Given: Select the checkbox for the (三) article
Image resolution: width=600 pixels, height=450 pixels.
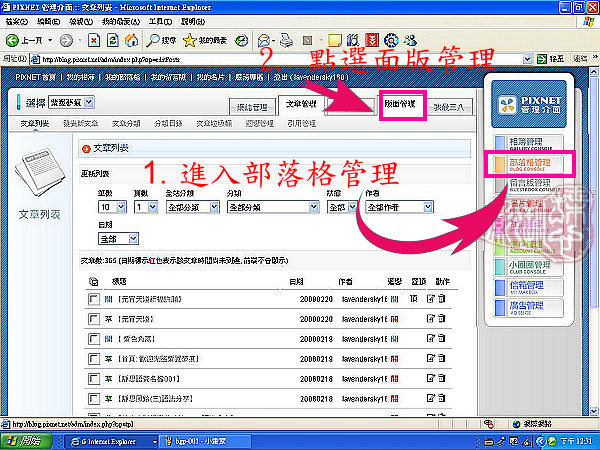Looking at the screenshot, I should [93, 399].
